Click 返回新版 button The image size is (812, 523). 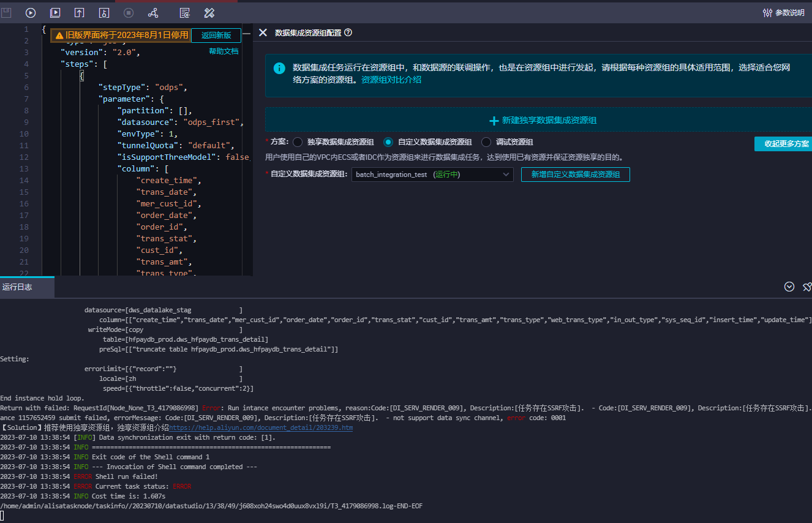(x=216, y=36)
